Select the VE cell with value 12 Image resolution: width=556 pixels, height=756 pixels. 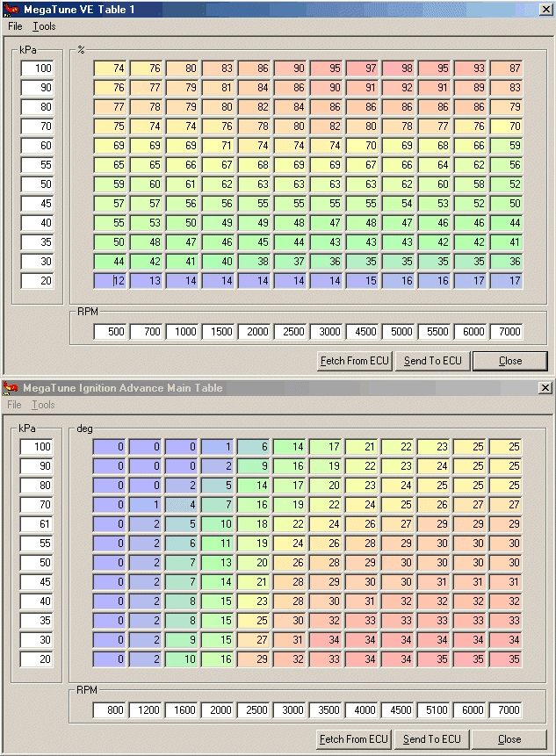click(110, 281)
